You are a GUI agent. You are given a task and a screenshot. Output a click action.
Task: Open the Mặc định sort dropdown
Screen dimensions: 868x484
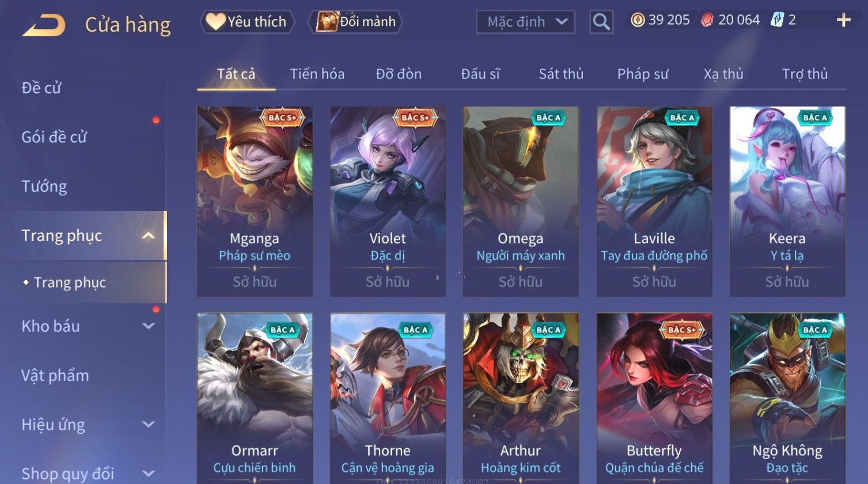pos(525,22)
